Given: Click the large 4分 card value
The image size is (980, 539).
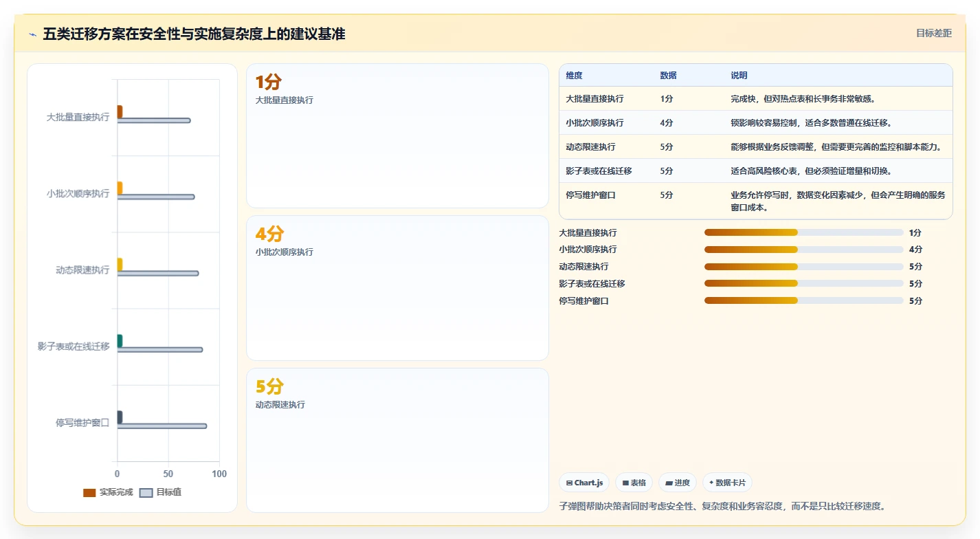Looking at the screenshot, I should pos(269,234).
